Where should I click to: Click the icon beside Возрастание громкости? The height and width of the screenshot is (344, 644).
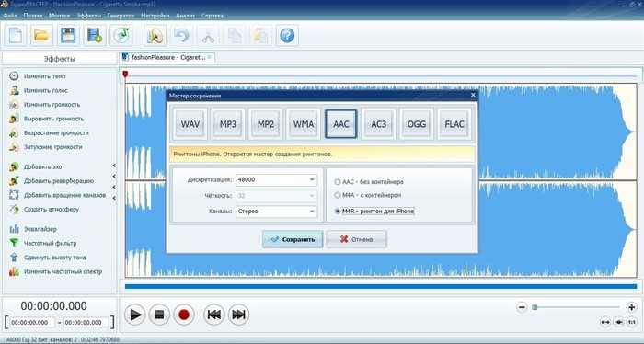tap(14, 133)
